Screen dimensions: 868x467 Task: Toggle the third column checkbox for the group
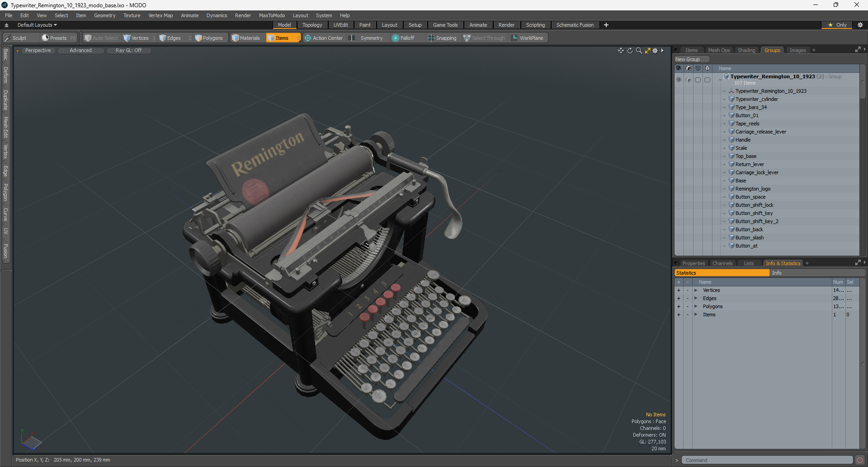tap(698, 80)
